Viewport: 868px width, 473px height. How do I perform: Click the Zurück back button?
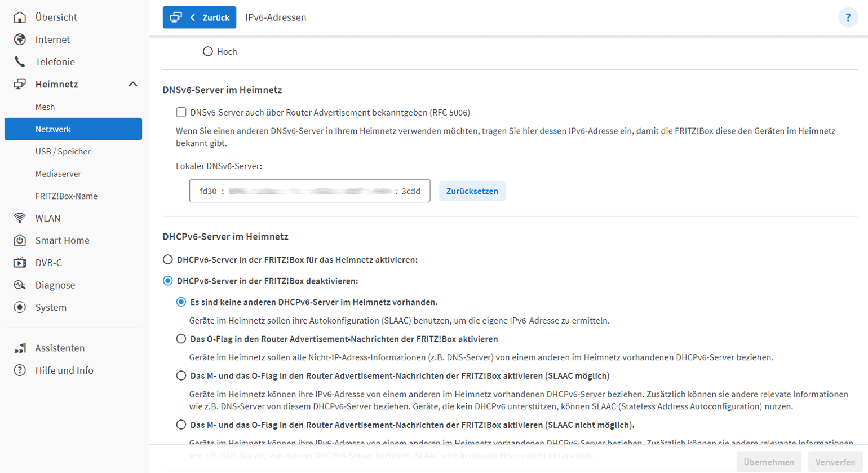tap(200, 17)
